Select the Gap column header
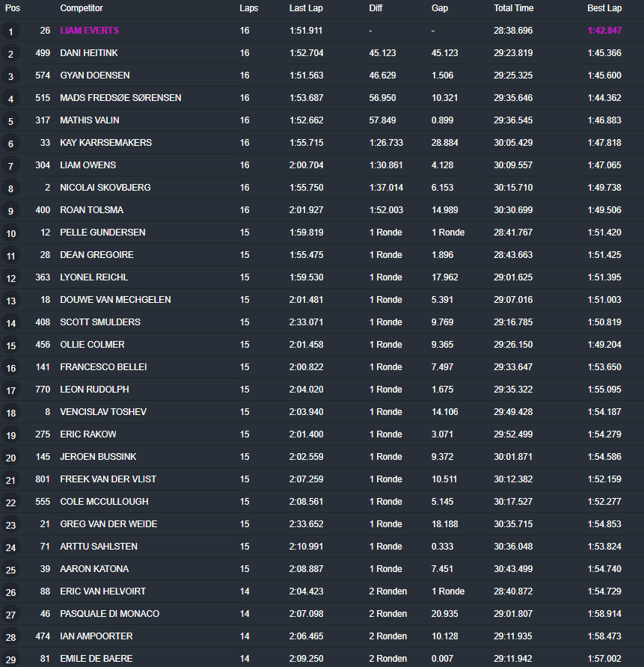This screenshot has height=667, width=644. click(x=440, y=8)
